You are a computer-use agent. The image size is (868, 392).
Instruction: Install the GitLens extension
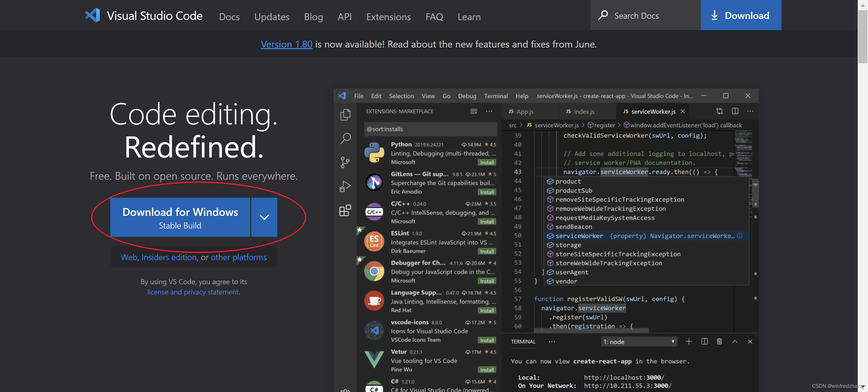(487, 192)
